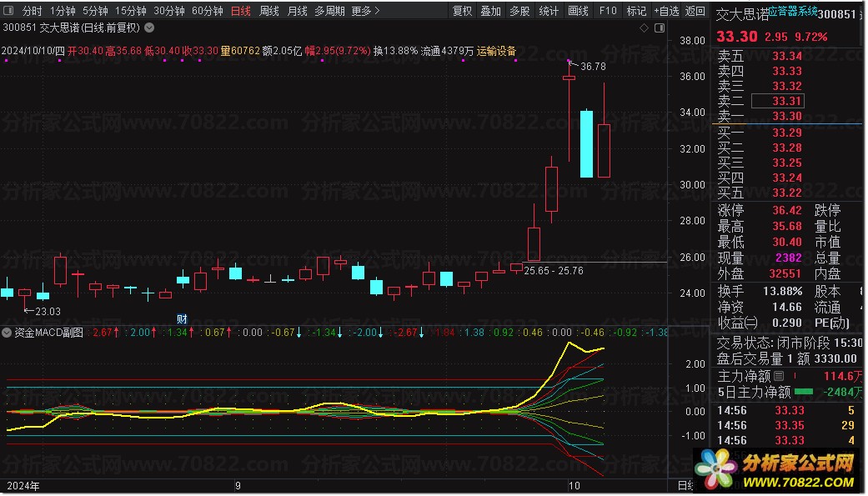The image size is (868, 496).
Task: Add stock via +自选 button
Action: point(667,12)
